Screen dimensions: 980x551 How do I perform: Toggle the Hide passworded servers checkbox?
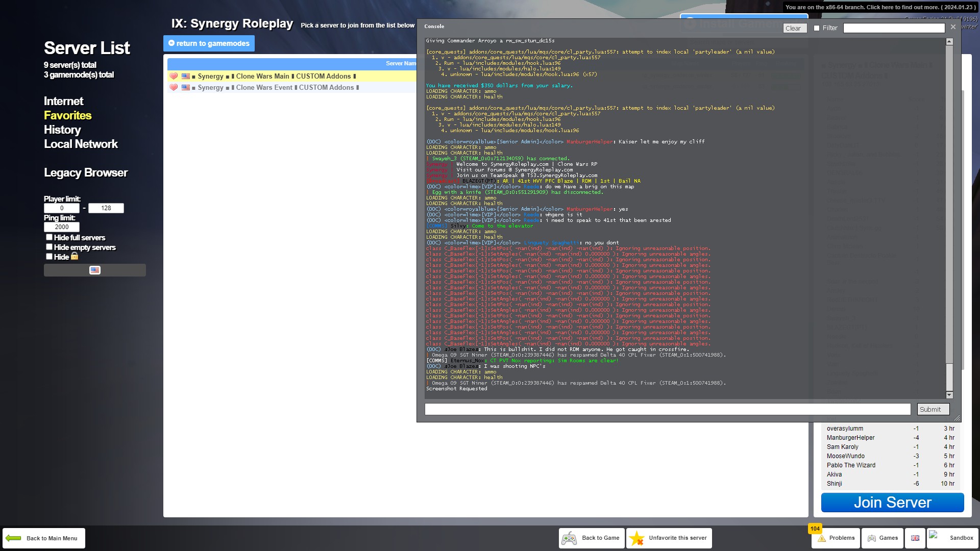(x=49, y=257)
